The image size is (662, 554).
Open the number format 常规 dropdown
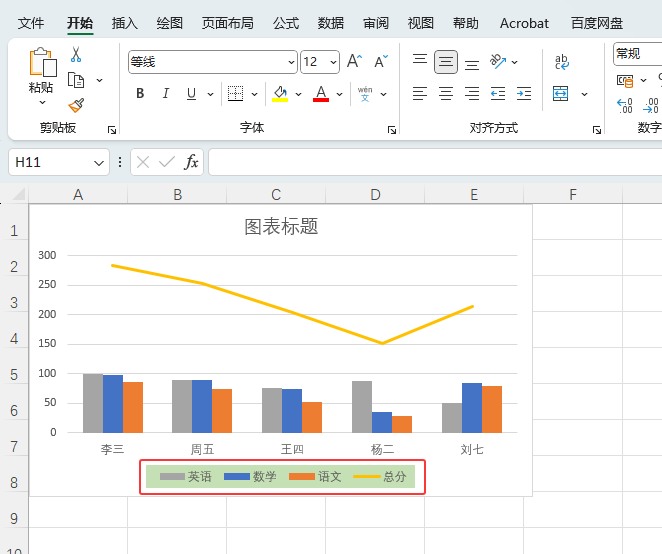click(x=638, y=54)
